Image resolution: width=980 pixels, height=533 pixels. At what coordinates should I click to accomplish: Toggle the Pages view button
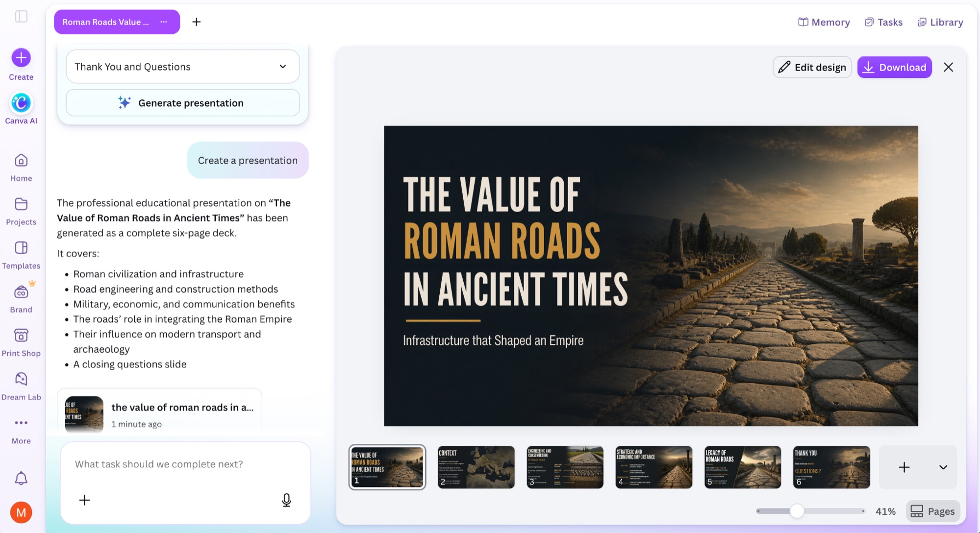click(932, 511)
